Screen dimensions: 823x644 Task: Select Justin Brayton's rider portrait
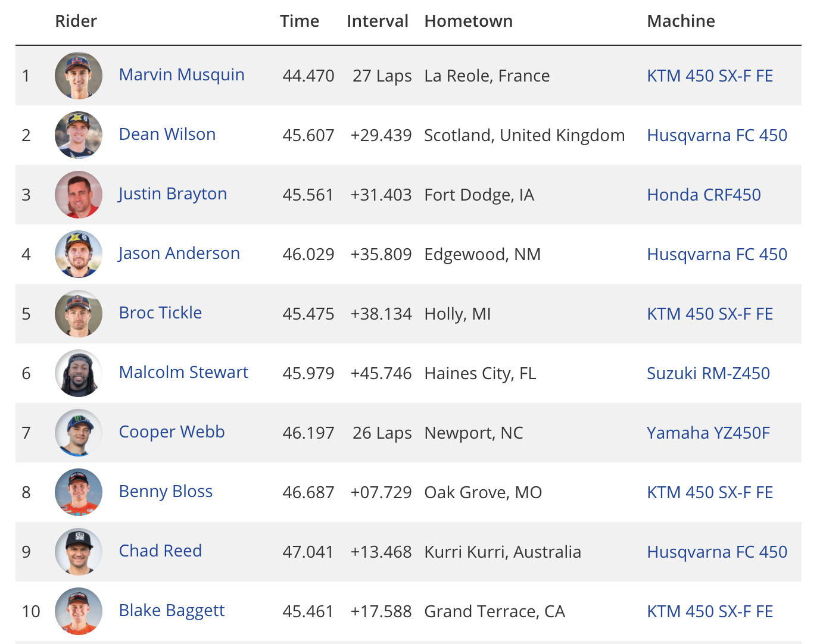pos(79,195)
